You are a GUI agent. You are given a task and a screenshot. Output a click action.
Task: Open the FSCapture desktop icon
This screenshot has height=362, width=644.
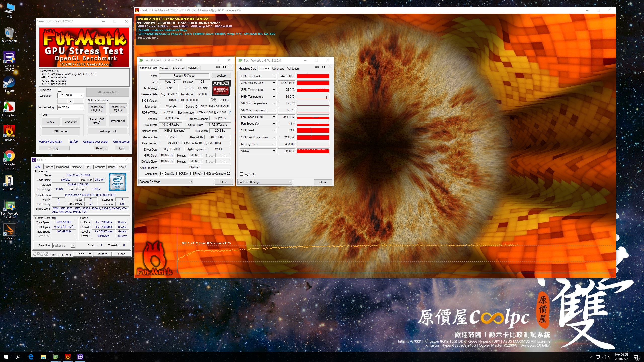coord(9,109)
